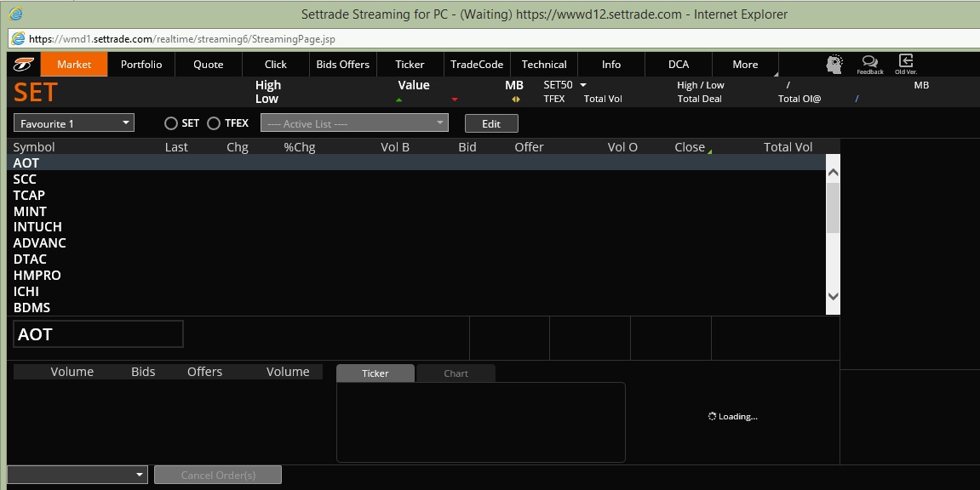The image size is (980, 490).
Task: Select the SCC row in the watchlist
Action: tap(416, 179)
